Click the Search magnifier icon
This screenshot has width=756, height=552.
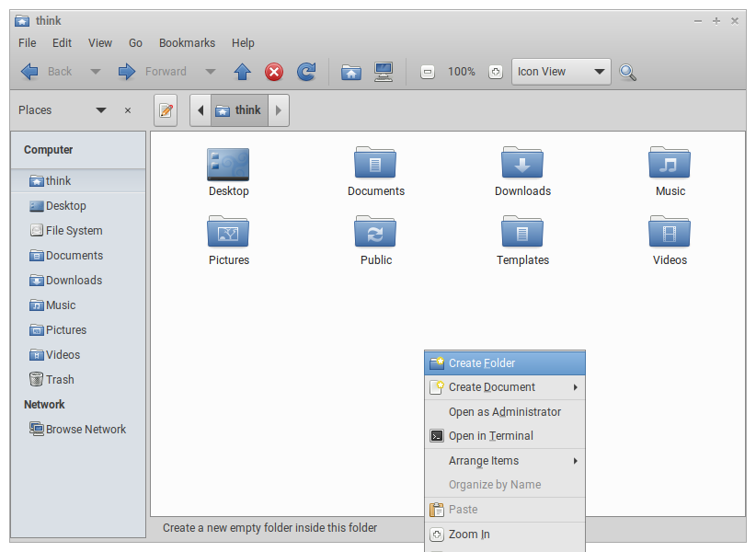pos(627,73)
